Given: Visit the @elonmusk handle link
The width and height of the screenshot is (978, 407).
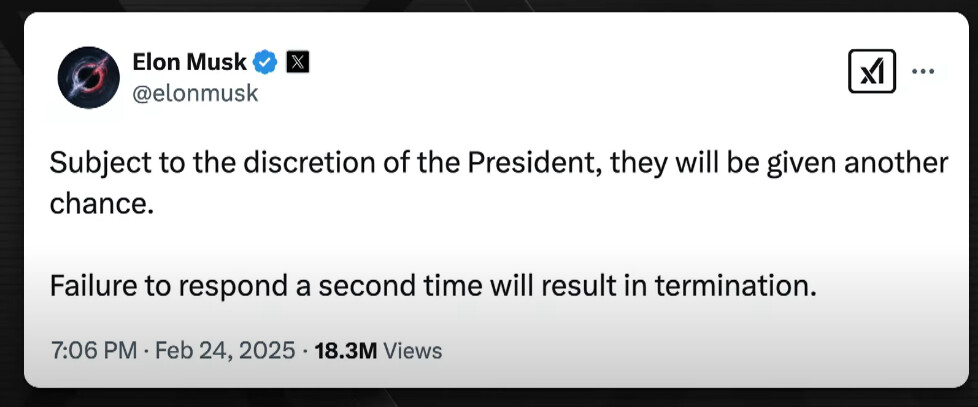Looking at the screenshot, I should point(195,93).
